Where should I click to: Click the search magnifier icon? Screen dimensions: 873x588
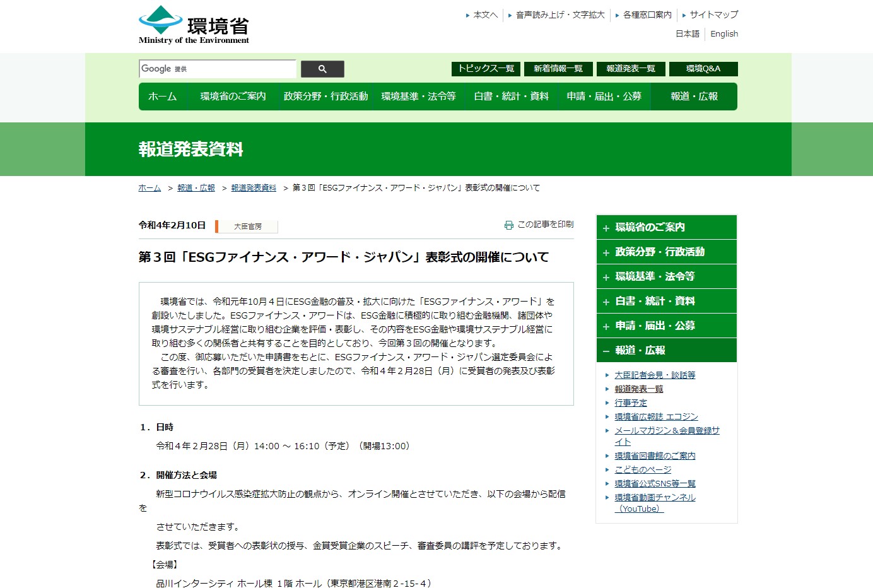tap(322, 69)
